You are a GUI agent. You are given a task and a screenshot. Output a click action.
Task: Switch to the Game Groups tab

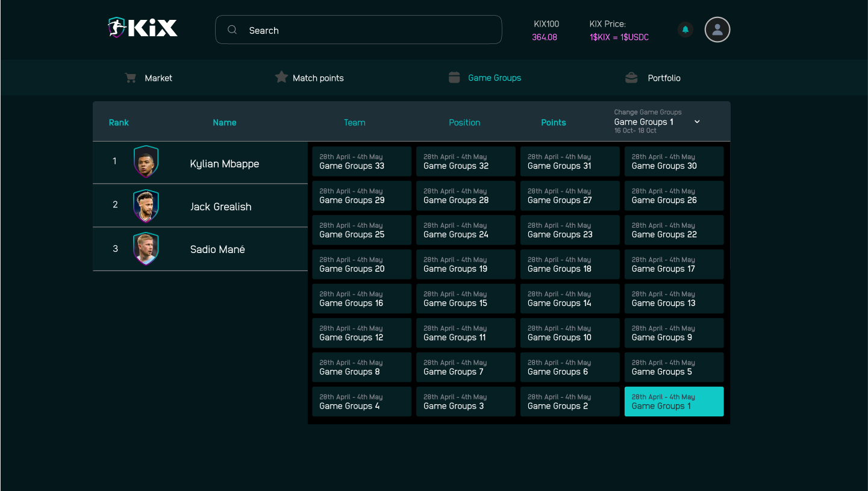486,78
